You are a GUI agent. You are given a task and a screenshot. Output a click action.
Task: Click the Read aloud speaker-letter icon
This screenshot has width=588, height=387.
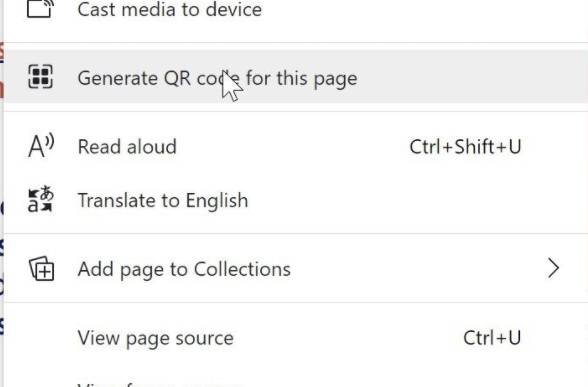click(x=41, y=146)
